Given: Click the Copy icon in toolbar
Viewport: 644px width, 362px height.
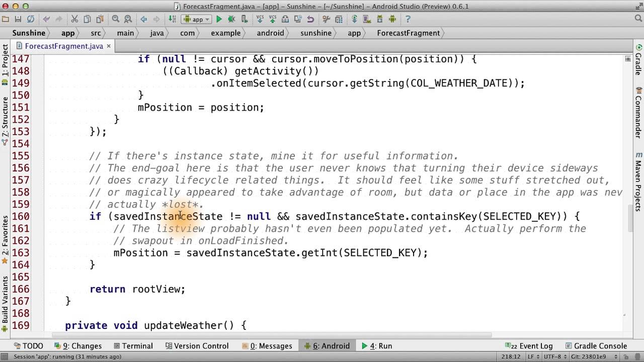Looking at the screenshot, I should click(87, 19).
